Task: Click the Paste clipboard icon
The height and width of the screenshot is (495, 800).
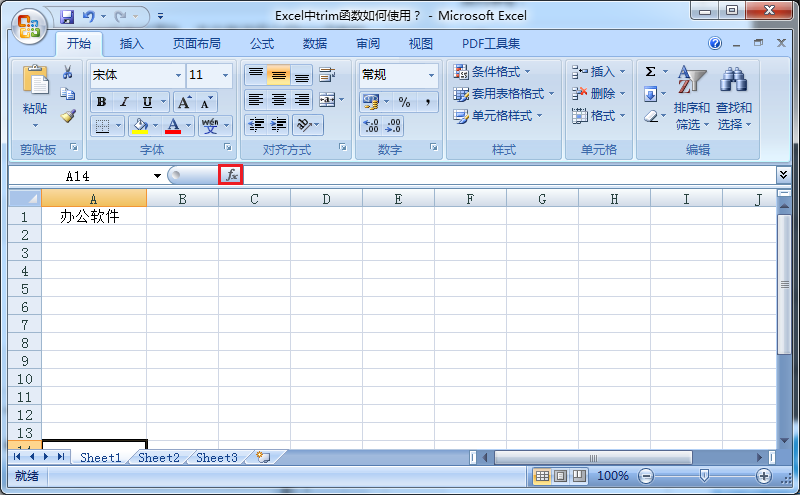Action: click(35, 80)
